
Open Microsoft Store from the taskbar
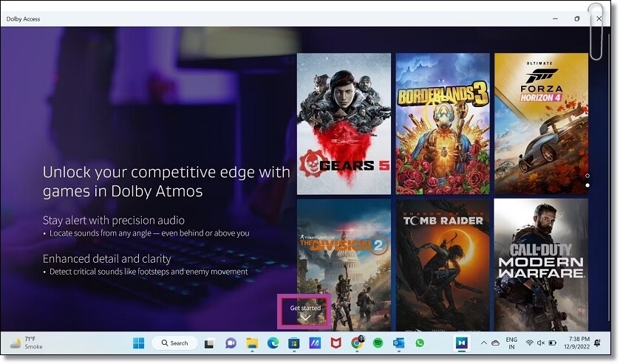(294, 343)
